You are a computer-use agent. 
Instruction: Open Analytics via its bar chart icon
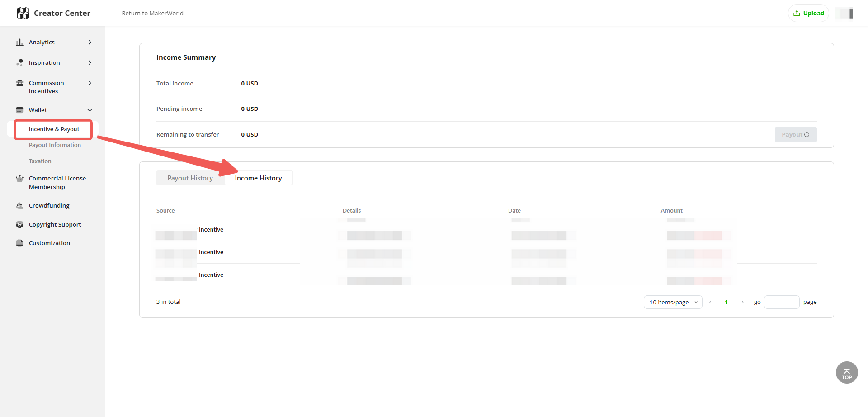coord(19,42)
